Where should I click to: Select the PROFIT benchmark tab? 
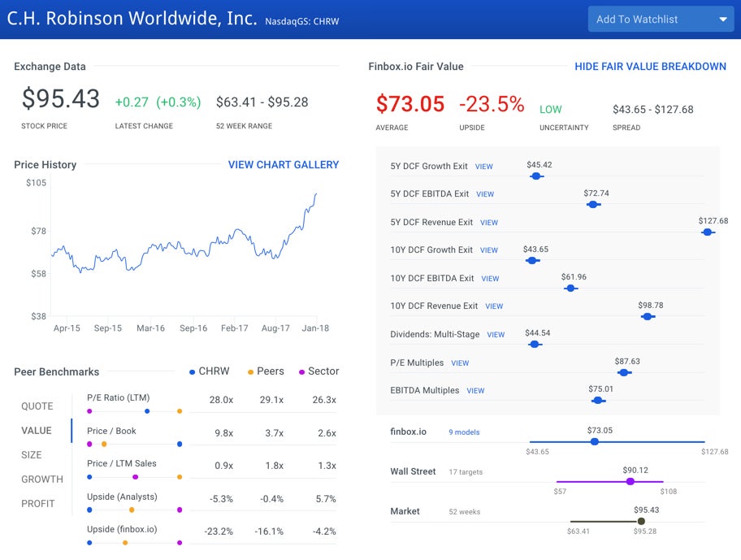point(38,504)
